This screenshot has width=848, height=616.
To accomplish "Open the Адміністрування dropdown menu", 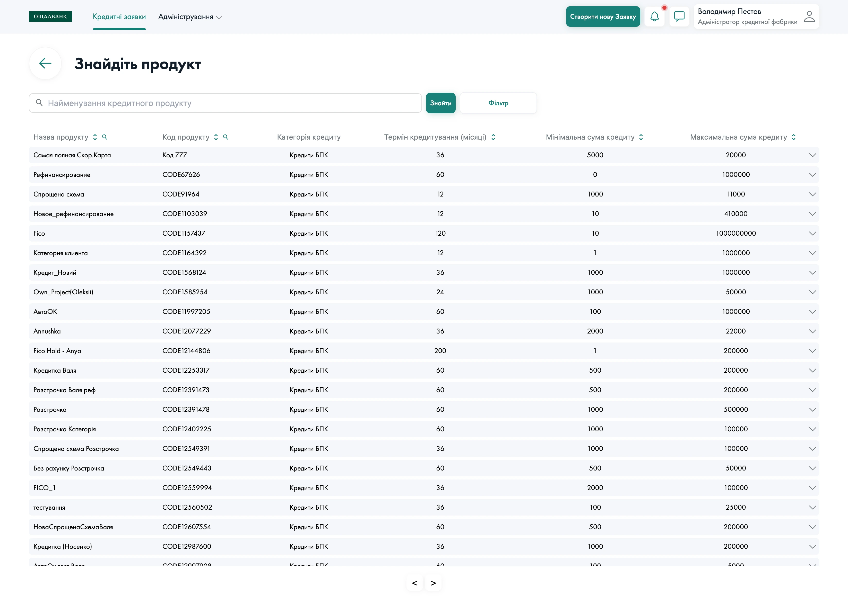I will click(x=189, y=17).
